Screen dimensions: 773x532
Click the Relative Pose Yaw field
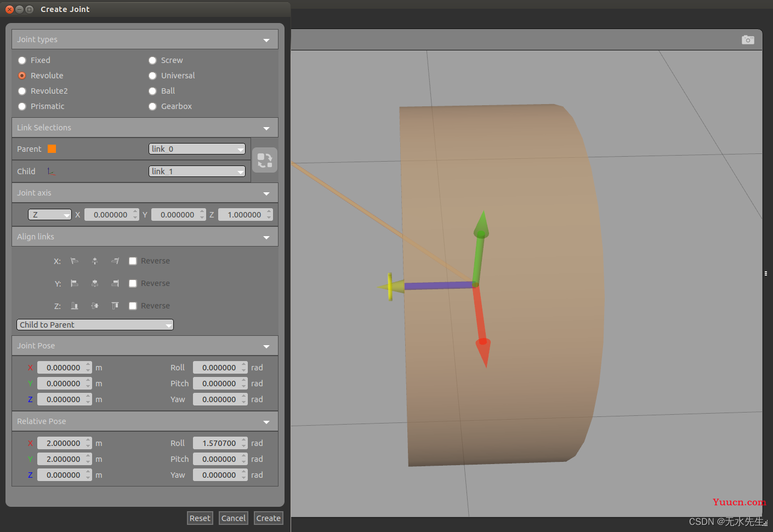click(x=220, y=475)
